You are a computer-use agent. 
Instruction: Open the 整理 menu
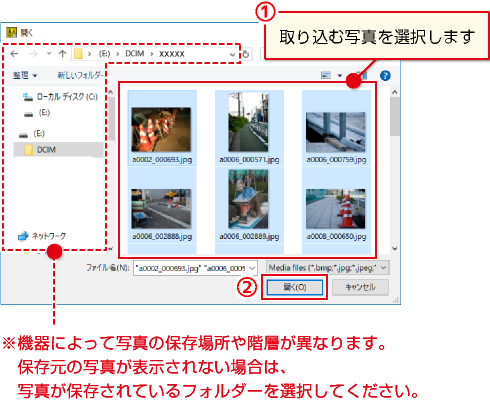pyautogui.click(x=25, y=75)
